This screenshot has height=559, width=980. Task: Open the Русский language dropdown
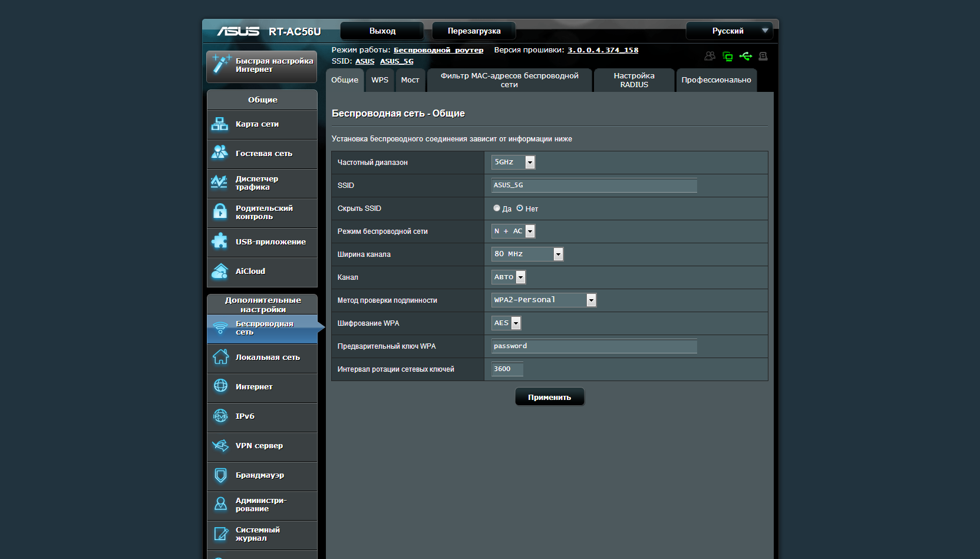coord(730,31)
